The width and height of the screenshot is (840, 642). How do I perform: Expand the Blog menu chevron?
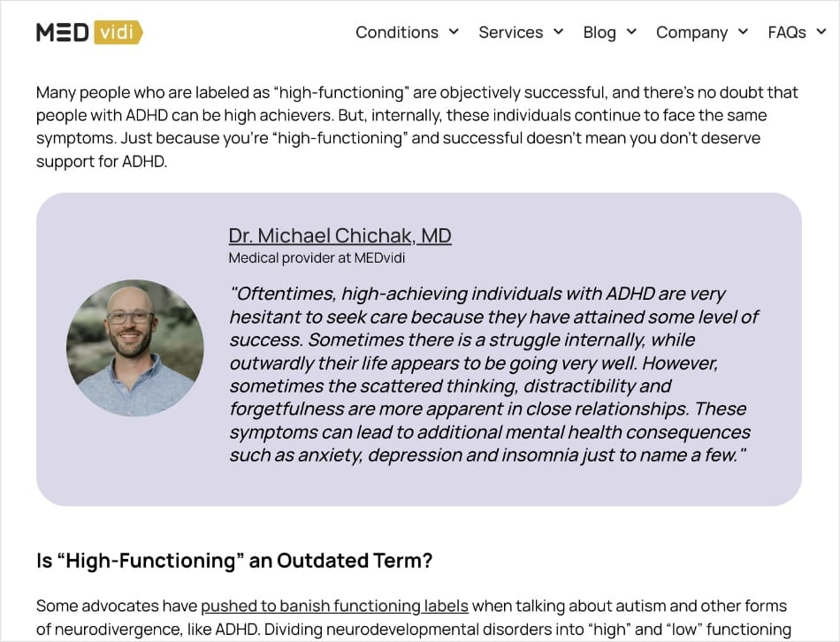[631, 33]
